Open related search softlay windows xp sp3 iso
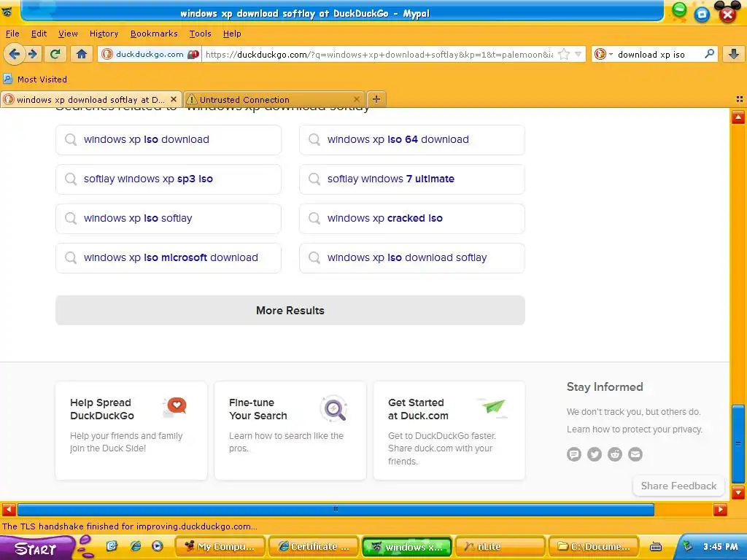Image resolution: width=747 pixels, height=560 pixels. (x=169, y=179)
